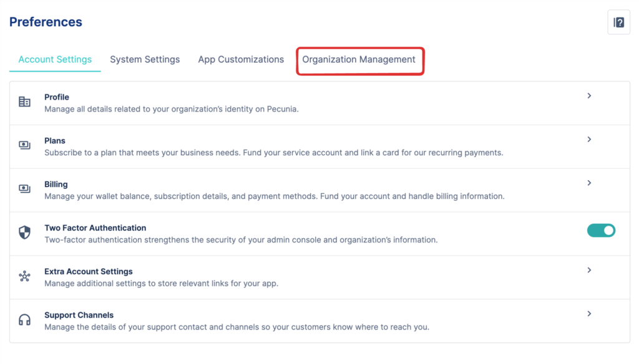Open the App Customizations tab
The height and width of the screenshot is (364, 639).
pyautogui.click(x=241, y=60)
